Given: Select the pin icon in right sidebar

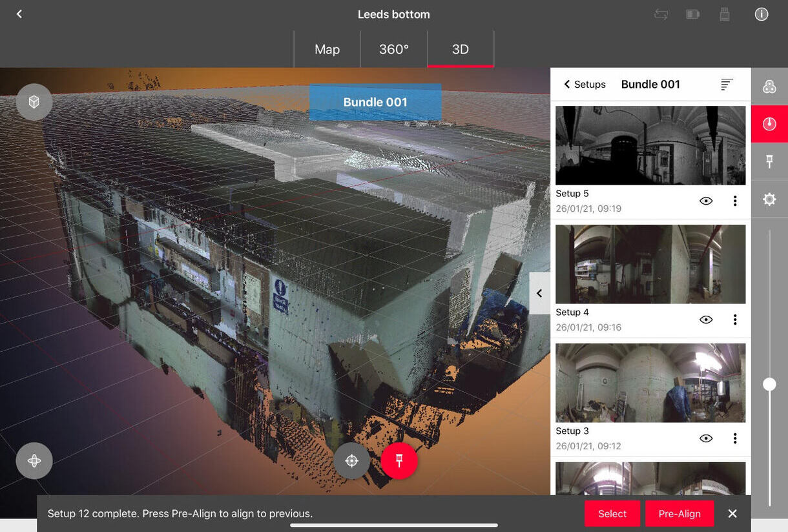Looking at the screenshot, I should [x=769, y=161].
